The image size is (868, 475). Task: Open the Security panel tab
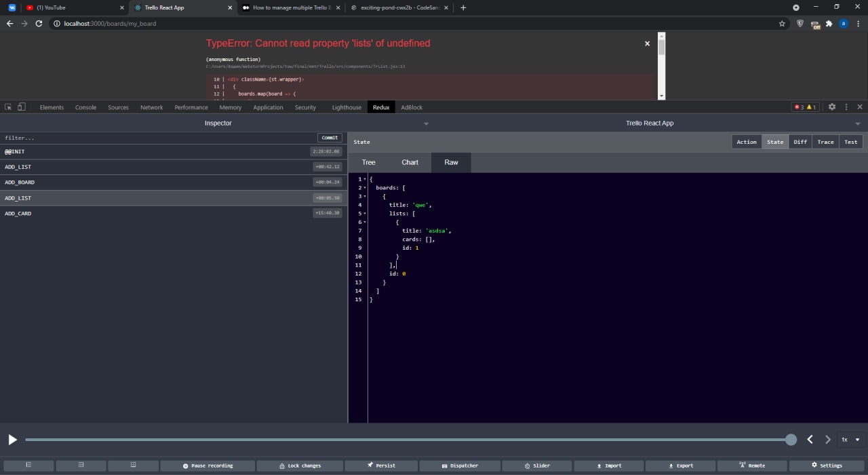point(305,107)
